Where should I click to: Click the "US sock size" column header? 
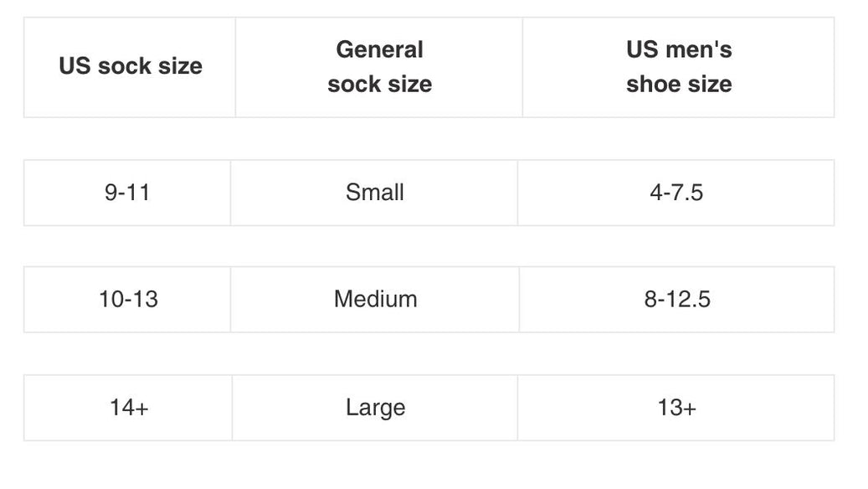click(130, 67)
